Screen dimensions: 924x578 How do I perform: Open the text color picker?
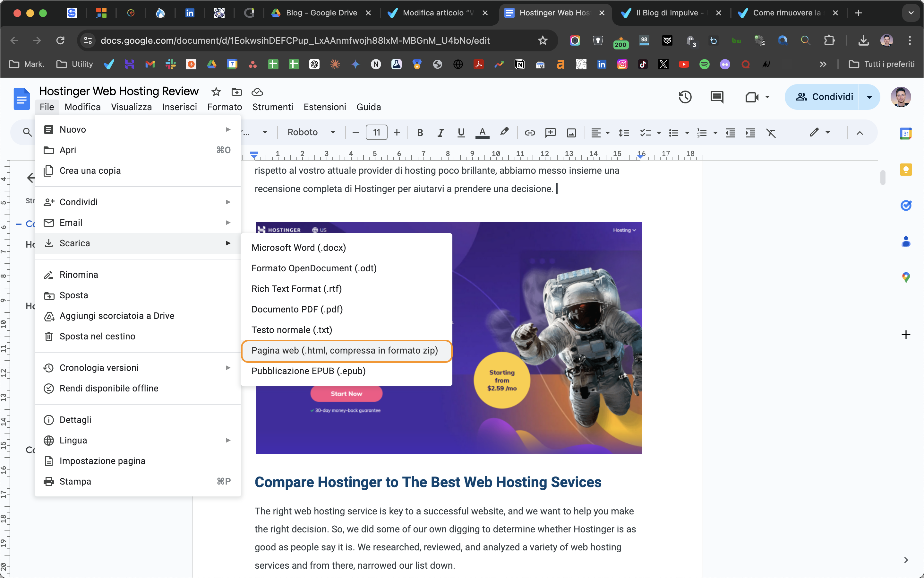(482, 133)
